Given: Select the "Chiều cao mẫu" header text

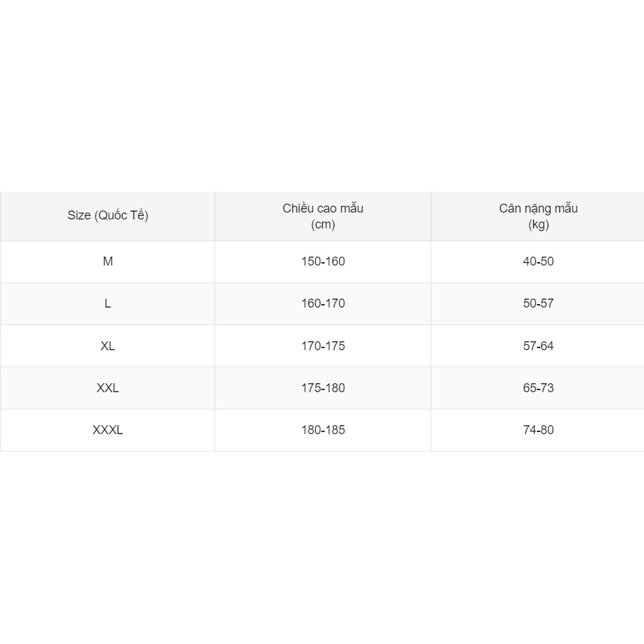Looking at the screenshot, I should click(x=323, y=208).
